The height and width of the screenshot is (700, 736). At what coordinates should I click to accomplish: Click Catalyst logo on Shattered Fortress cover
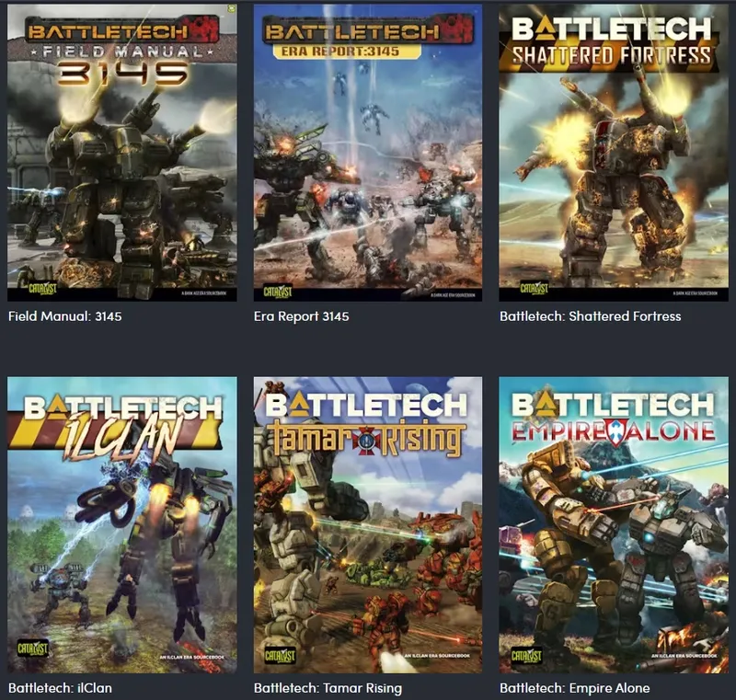tap(535, 287)
